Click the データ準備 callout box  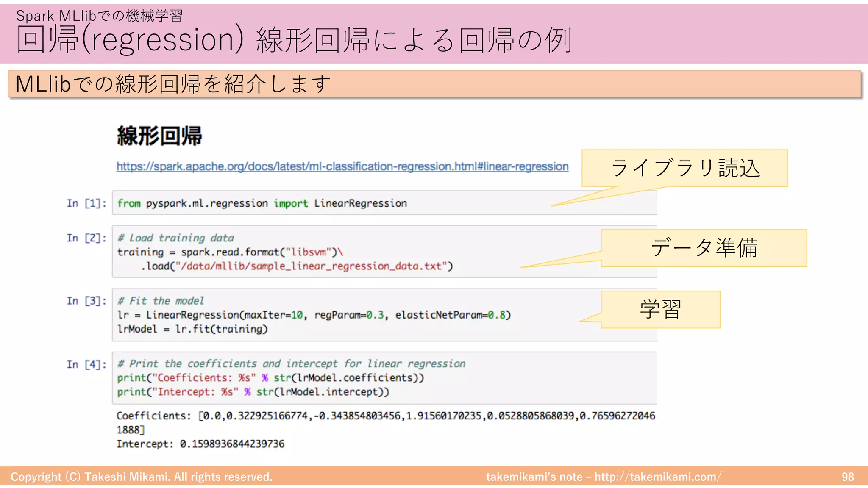(x=704, y=248)
